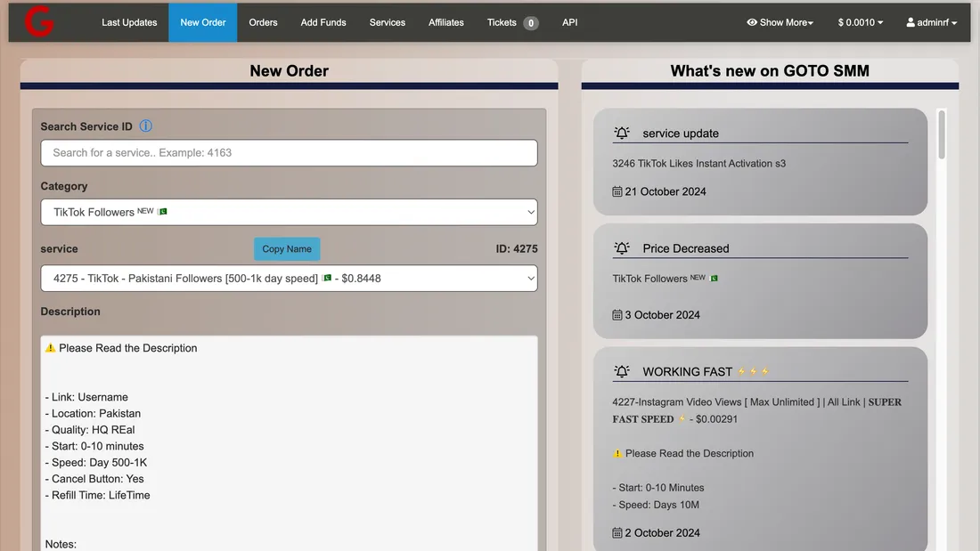Image resolution: width=980 pixels, height=551 pixels.
Task: Go to the Orders page
Action: tap(263, 22)
